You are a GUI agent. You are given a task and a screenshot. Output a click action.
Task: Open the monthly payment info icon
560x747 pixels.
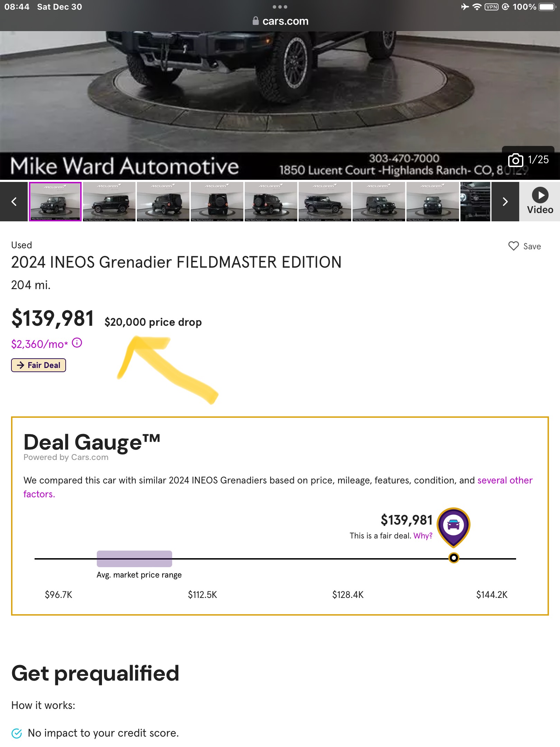pos(77,343)
